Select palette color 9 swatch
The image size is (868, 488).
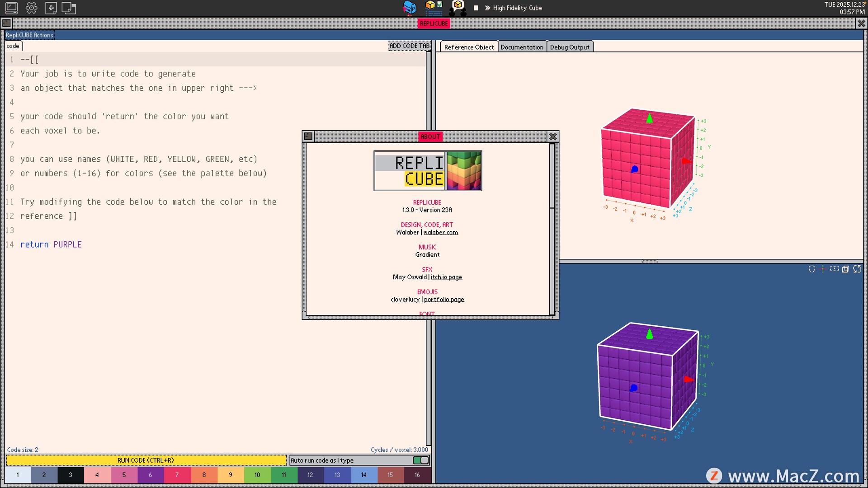pos(231,475)
